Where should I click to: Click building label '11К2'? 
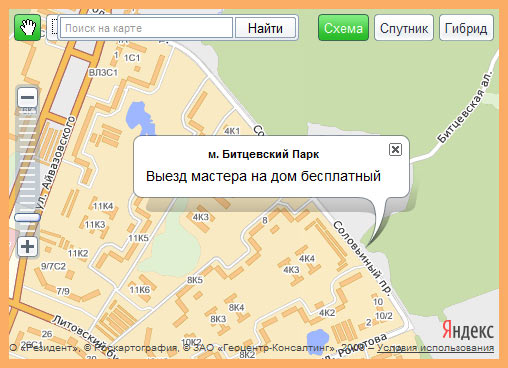78,254
